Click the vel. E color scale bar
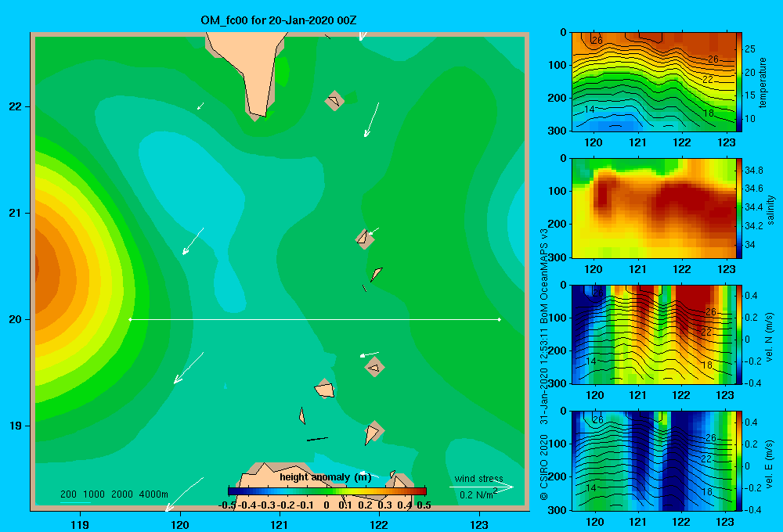This screenshot has width=783, height=532. 739,461
